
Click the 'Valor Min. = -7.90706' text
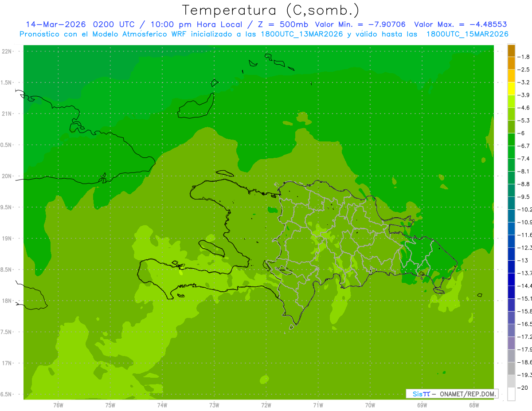360,24
